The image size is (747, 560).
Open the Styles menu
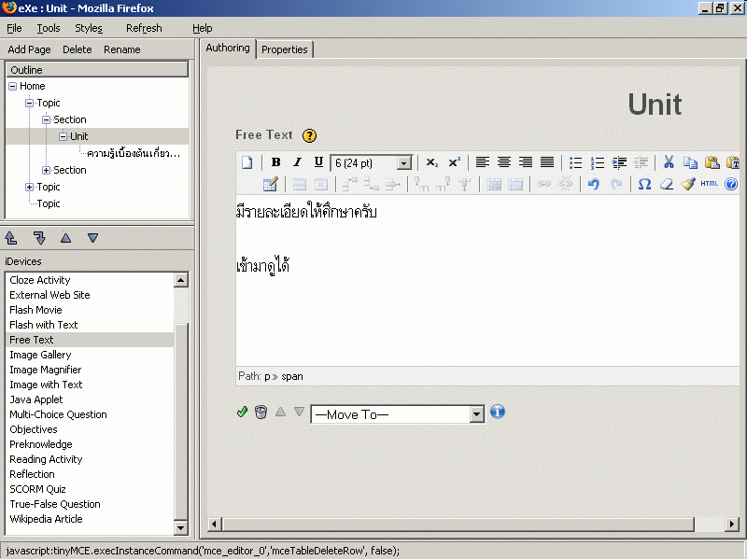point(89,29)
